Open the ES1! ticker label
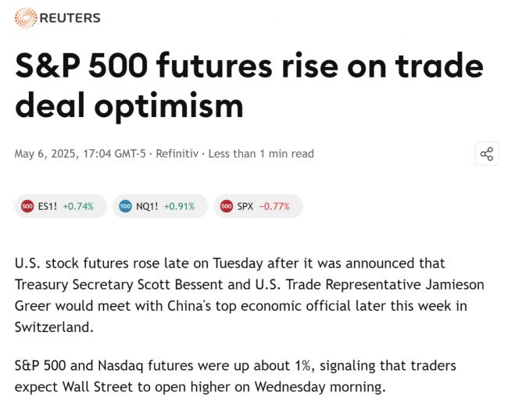Image resolution: width=508 pixels, height=420 pixels. coord(48,206)
